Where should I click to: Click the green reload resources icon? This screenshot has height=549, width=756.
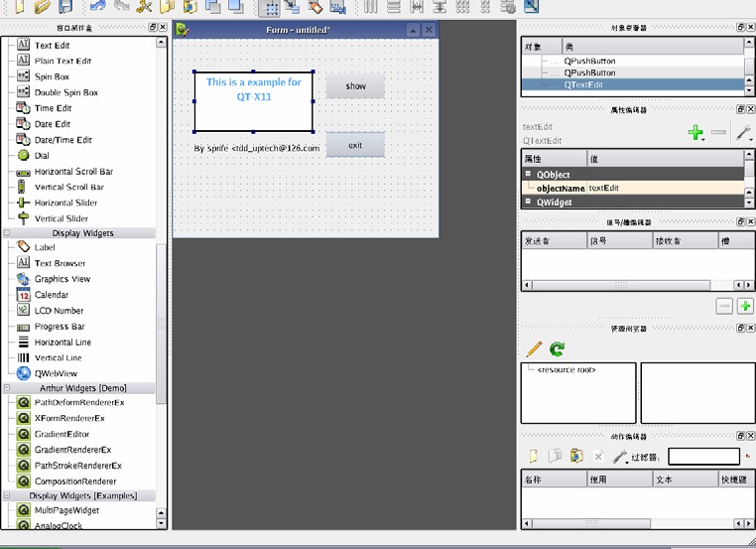558,349
